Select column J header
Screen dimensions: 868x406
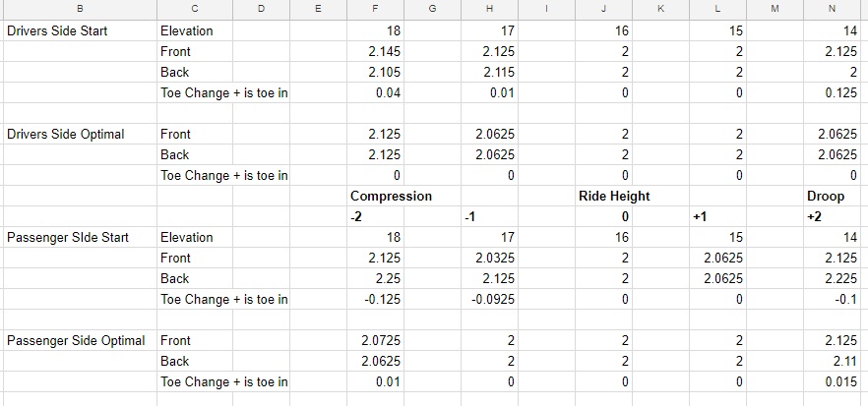(604, 10)
